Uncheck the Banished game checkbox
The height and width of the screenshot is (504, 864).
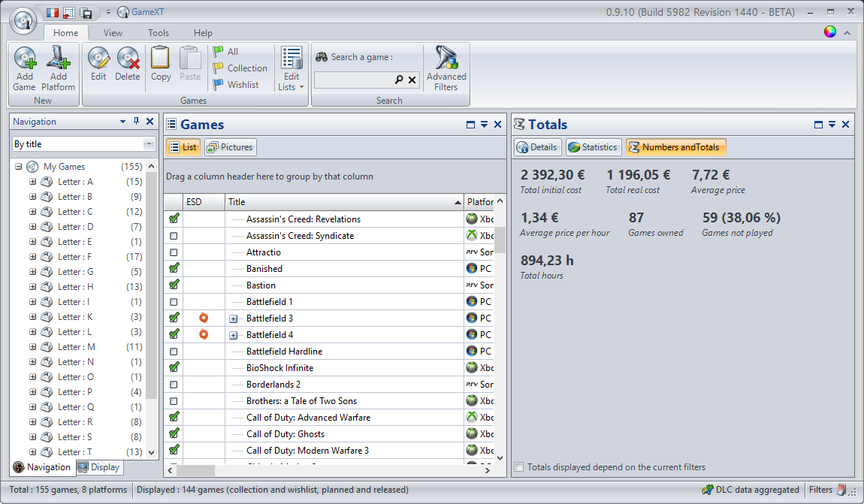pos(174,269)
